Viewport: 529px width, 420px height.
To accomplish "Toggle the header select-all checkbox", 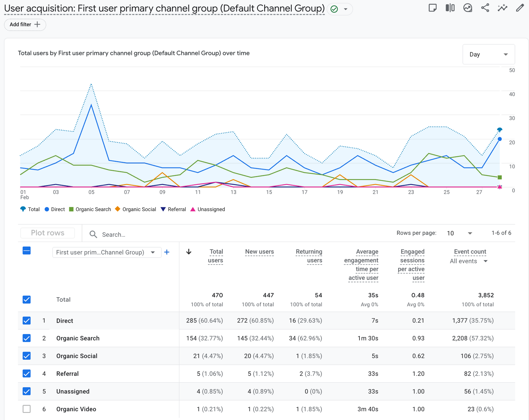I will point(27,251).
